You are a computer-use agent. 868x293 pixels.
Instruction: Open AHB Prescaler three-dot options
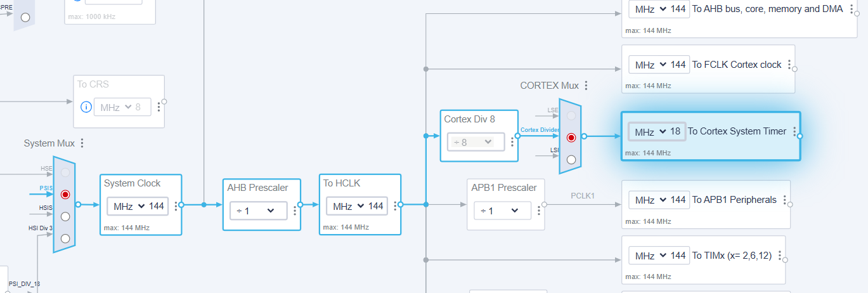point(295,211)
